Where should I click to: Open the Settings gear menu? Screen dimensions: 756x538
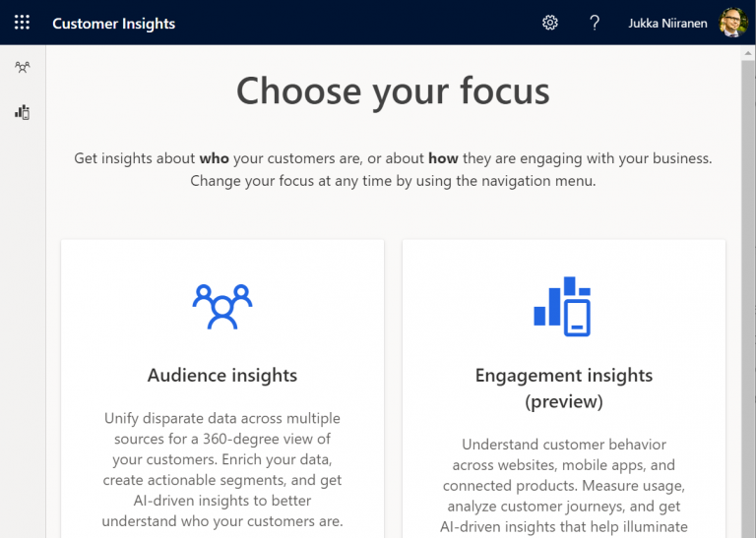pos(550,23)
